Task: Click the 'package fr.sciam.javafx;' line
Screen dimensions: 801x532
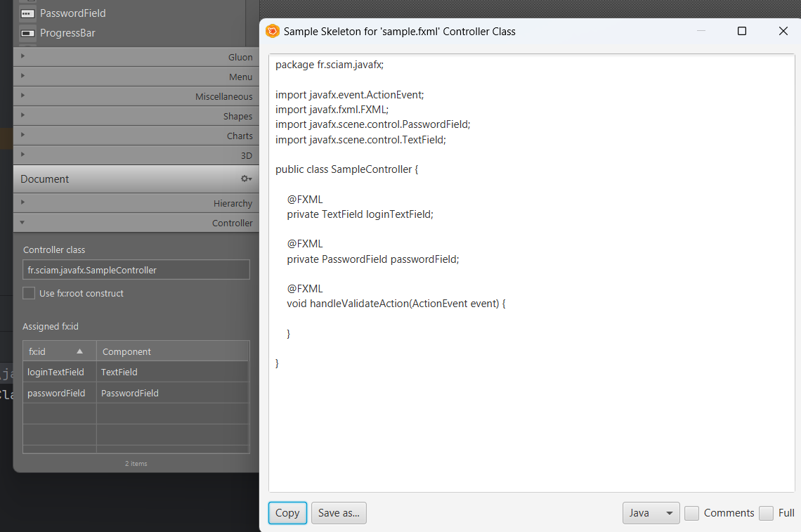Action: 330,65
